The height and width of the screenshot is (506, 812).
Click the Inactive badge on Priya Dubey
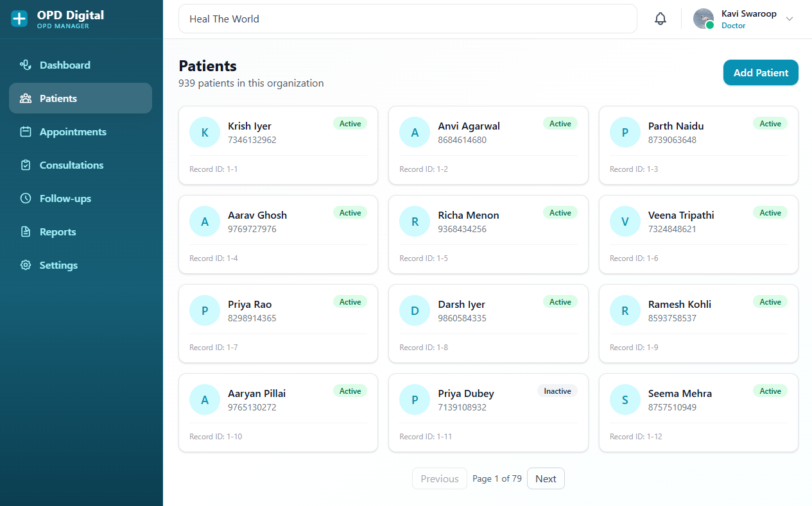(x=557, y=391)
